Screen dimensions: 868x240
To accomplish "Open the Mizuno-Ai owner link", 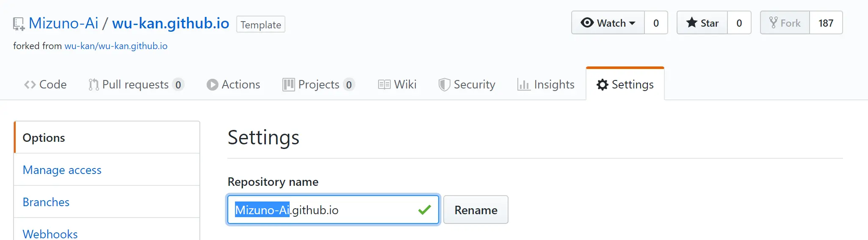I will [64, 23].
